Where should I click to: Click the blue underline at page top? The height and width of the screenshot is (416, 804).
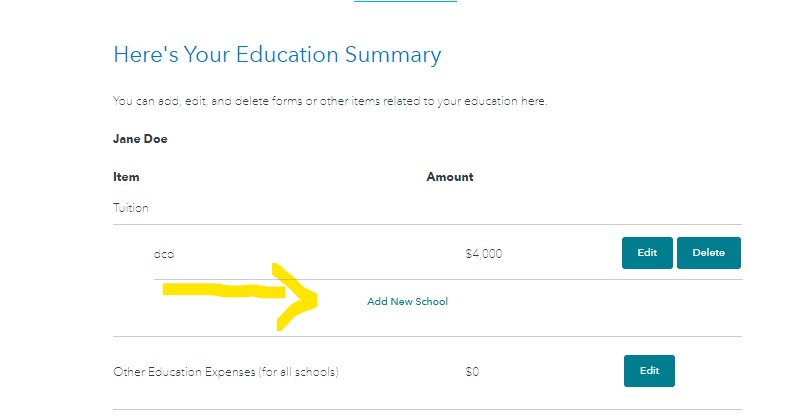pyautogui.click(x=405, y=2)
